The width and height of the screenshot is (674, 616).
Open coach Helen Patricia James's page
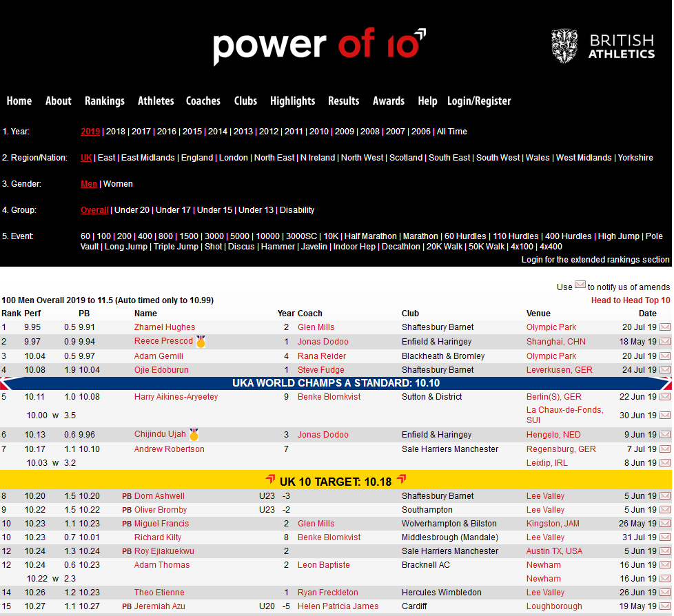(x=338, y=606)
